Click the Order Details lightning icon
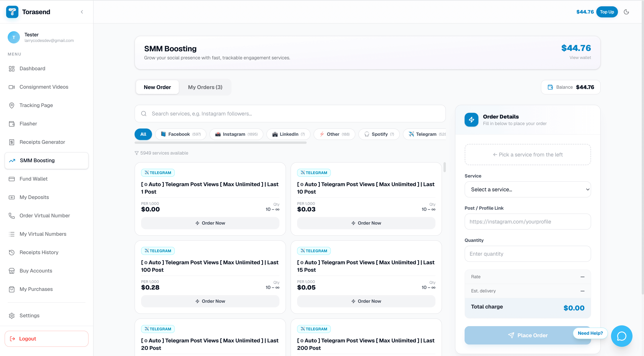The width and height of the screenshot is (644, 356). [x=471, y=120]
